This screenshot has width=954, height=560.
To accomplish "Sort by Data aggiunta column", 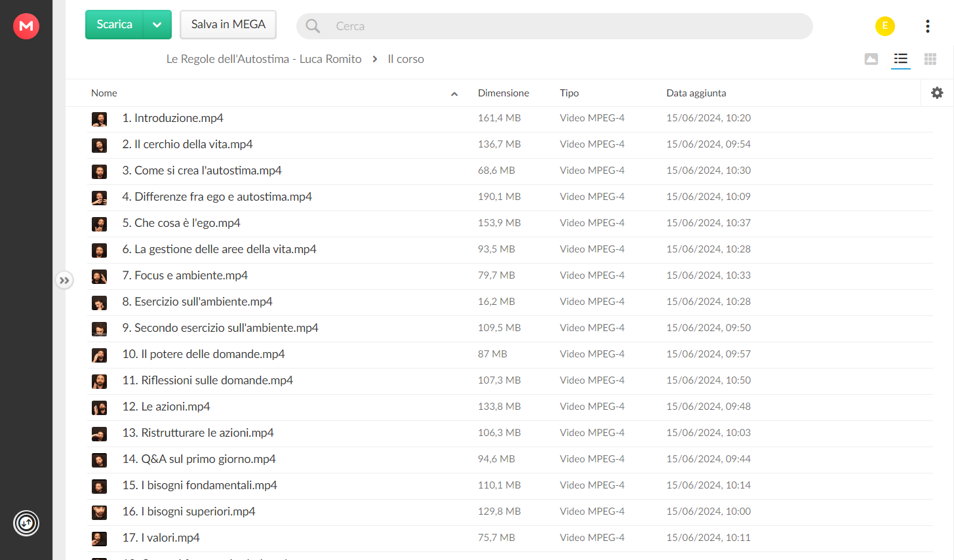I will click(x=696, y=93).
